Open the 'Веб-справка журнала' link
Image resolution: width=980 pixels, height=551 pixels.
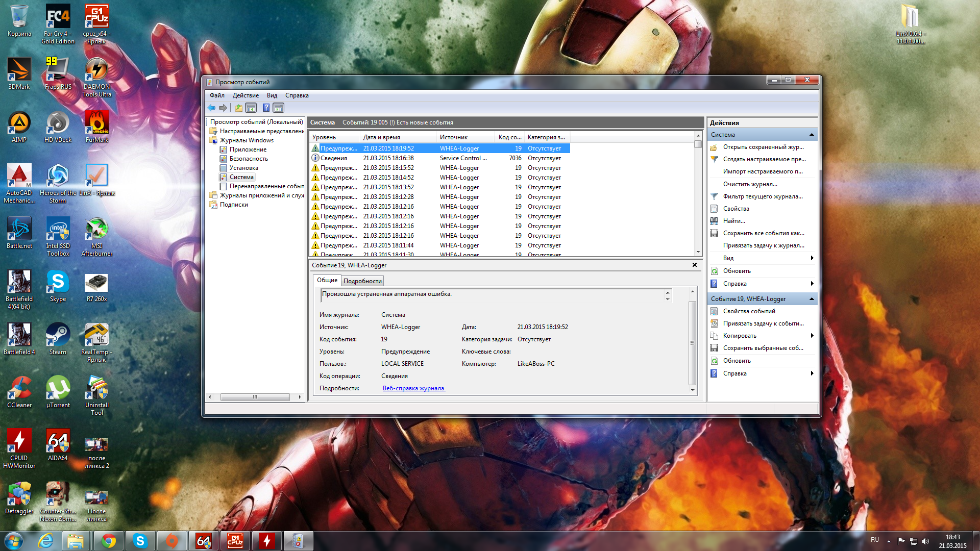pos(413,388)
